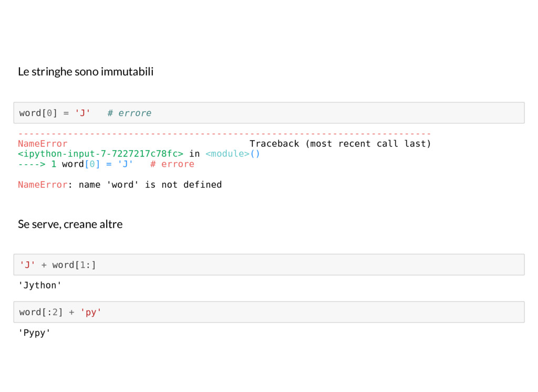Click the heading 'Le stringhe sono immutabili'
Image resolution: width=538 pixels, height=392 pixels.
click(x=86, y=71)
